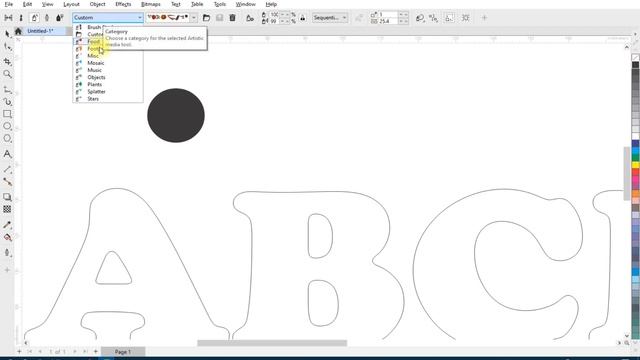Toggle Scale stroke with object

coord(449,18)
